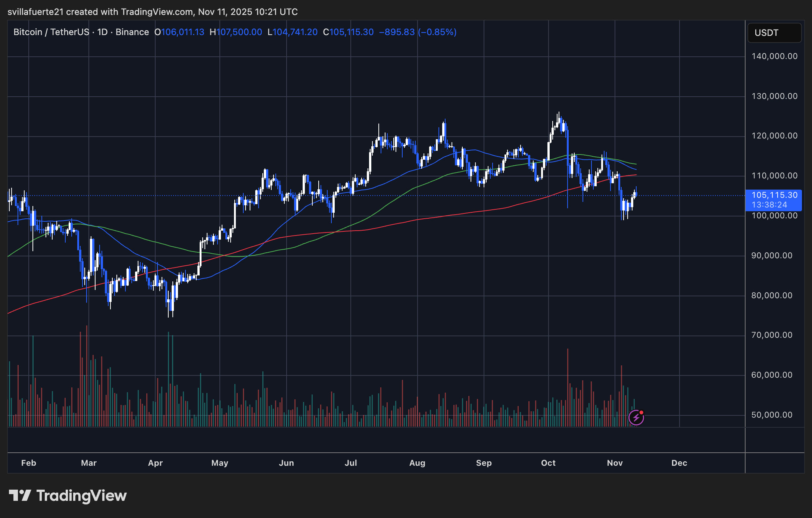
Task: Click the purple lightning bolt icon
Action: 636,418
